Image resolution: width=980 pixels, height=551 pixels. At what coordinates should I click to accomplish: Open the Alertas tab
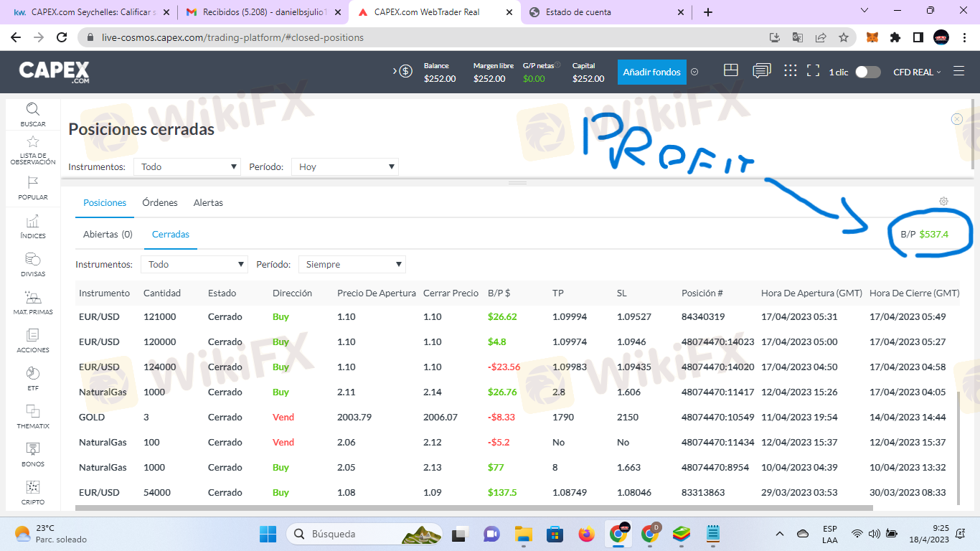tap(208, 203)
